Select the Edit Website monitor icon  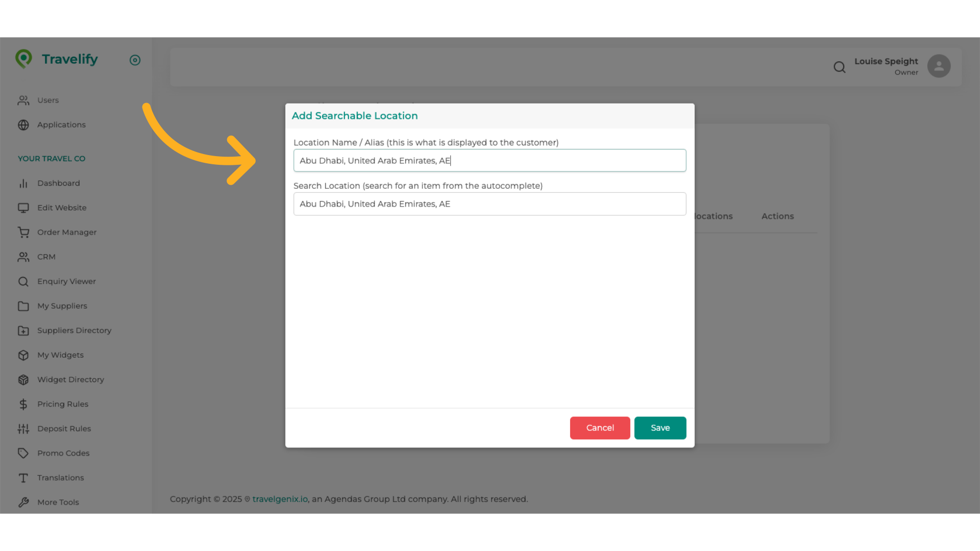click(23, 208)
